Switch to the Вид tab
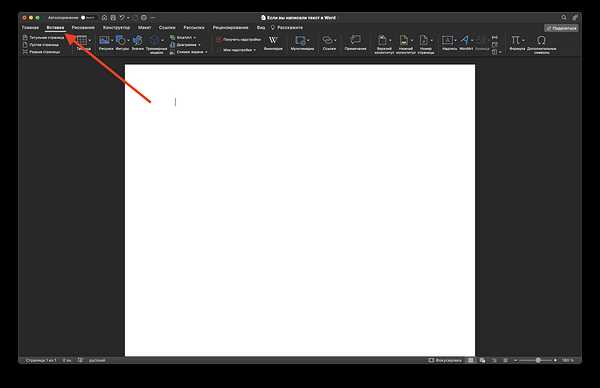600x388 pixels. coord(261,28)
